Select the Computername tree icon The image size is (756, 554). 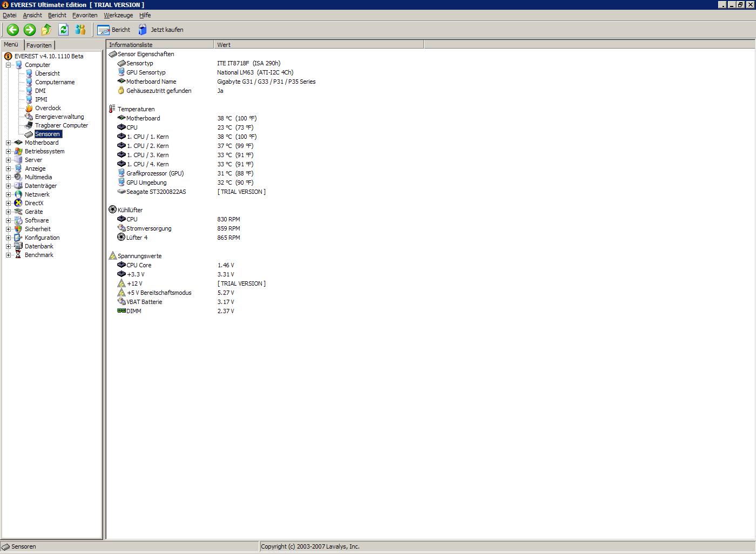click(x=29, y=82)
